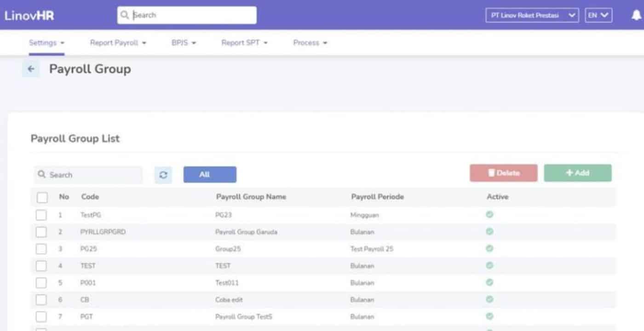Viewport: 644px width, 331px height.
Task: Click the TestPG code cell
Action: tap(90, 215)
